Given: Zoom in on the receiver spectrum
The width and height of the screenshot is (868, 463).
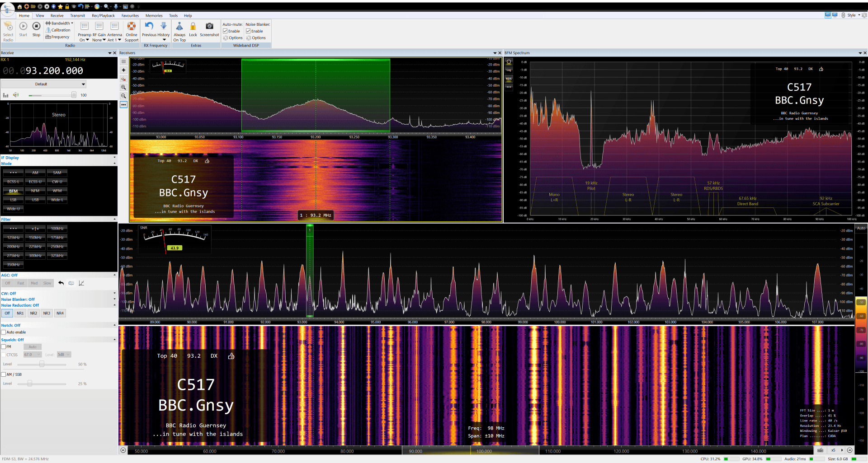Looking at the screenshot, I should (123, 87).
